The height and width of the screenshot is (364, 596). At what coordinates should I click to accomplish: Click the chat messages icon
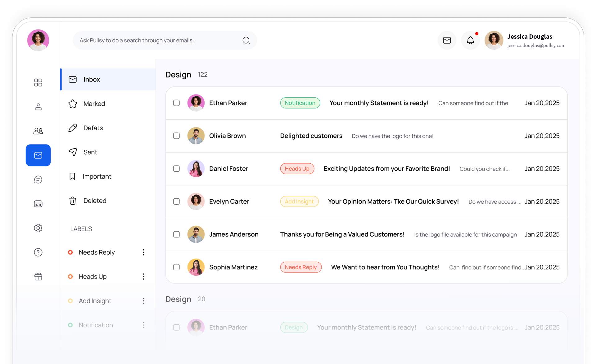[38, 180]
